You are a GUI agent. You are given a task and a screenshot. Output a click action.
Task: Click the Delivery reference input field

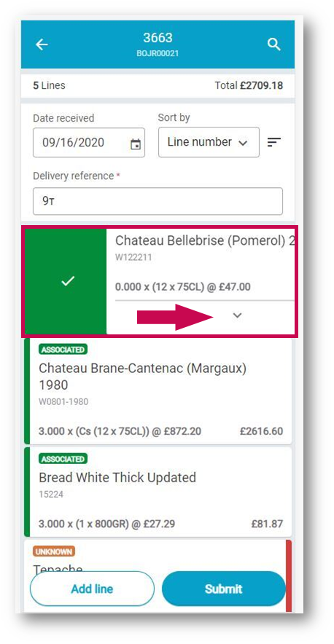158,201
